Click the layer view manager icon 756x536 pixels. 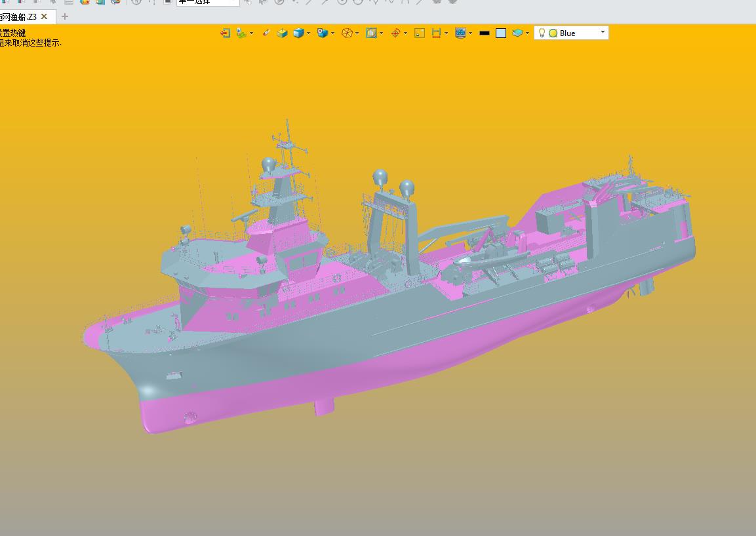(241, 33)
